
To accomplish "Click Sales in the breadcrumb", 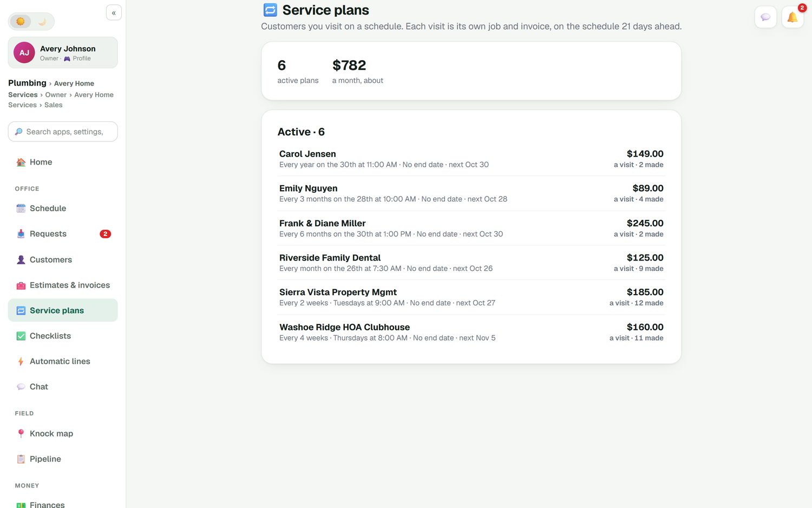I will coord(53,105).
